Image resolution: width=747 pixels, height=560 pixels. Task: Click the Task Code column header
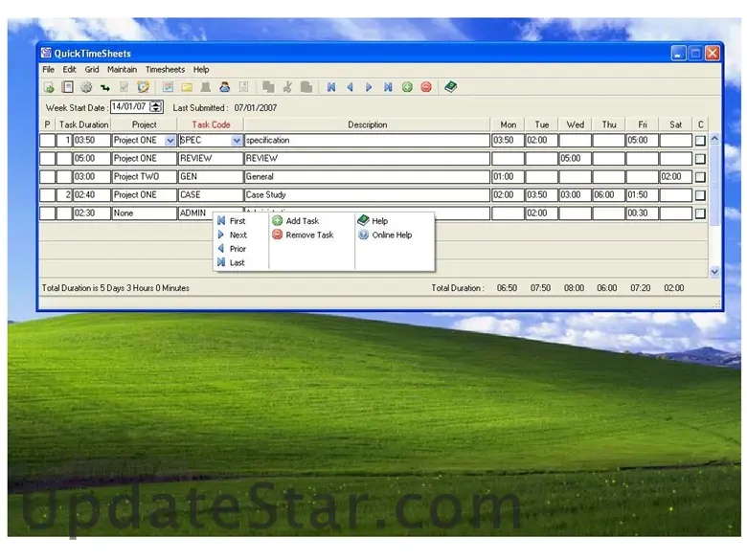pyautogui.click(x=211, y=124)
